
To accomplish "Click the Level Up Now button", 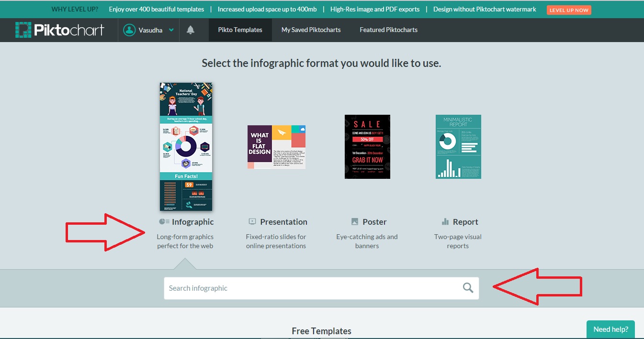I will click(569, 10).
